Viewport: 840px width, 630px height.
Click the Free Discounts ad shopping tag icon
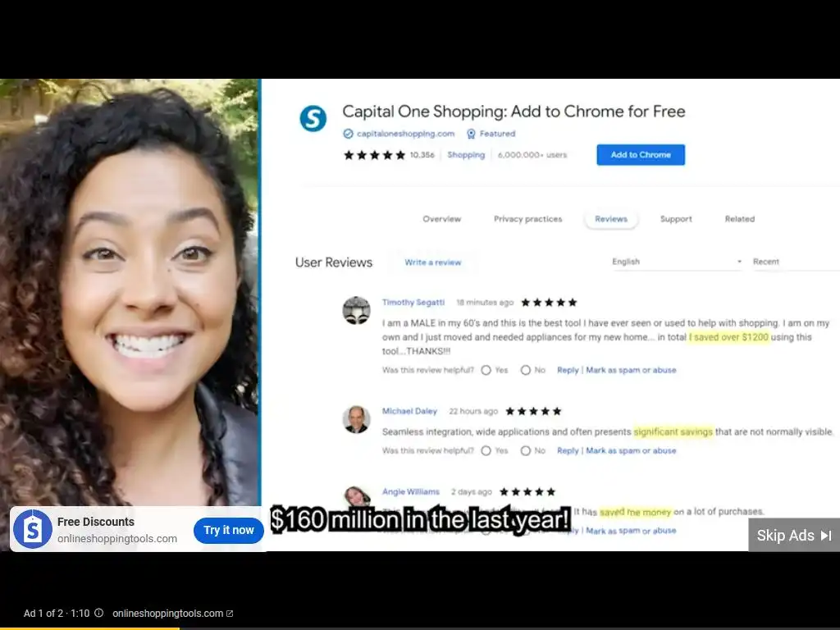tap(33, 529)
